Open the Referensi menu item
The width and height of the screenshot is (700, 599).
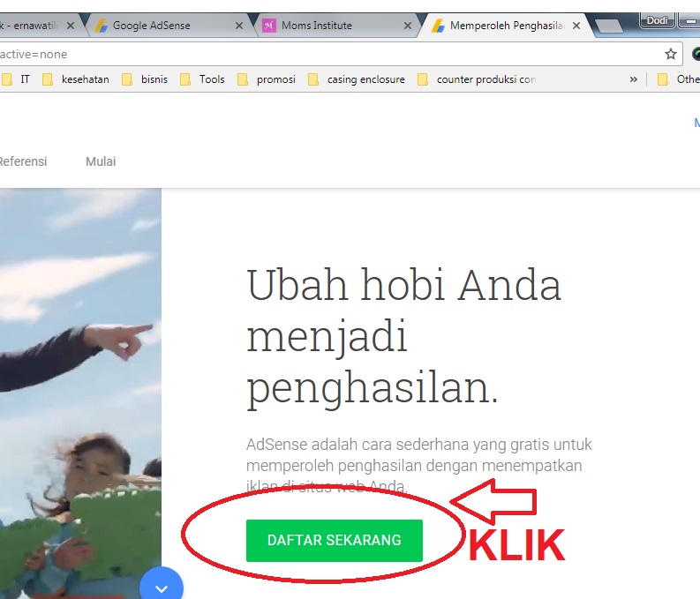23,161
